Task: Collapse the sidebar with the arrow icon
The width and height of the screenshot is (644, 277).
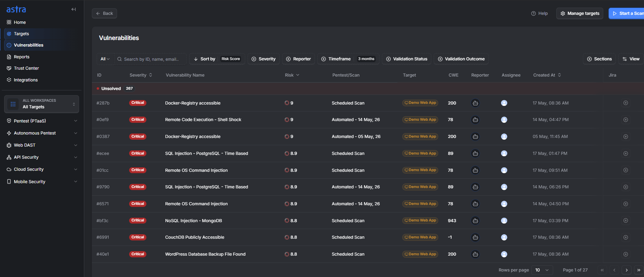Action: tap(74, 9)
